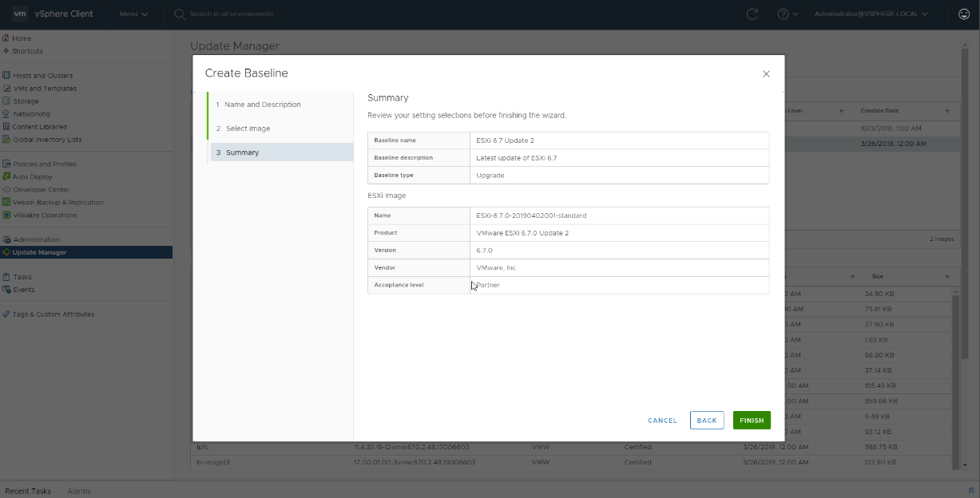Click the Finish button
Image resolution: width=980 pixels, height=498 pixels.
[x=752, y=421]
